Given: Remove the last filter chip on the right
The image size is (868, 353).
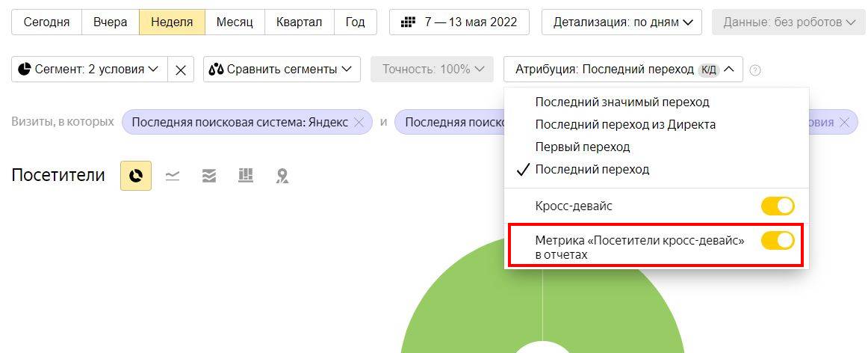Looking at the screenshot, I should (845, 122).
